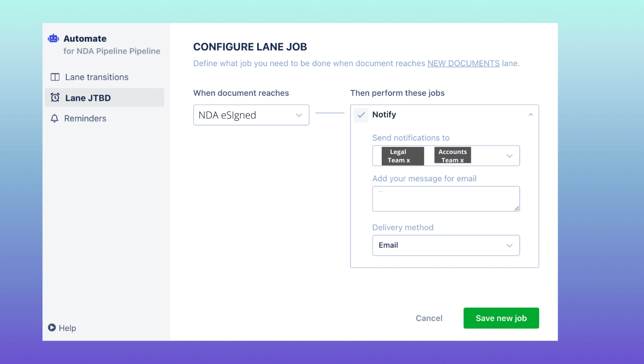Click the Help play-circle icon
This screenshot has height=364, width=644.
tap(52, 328)
